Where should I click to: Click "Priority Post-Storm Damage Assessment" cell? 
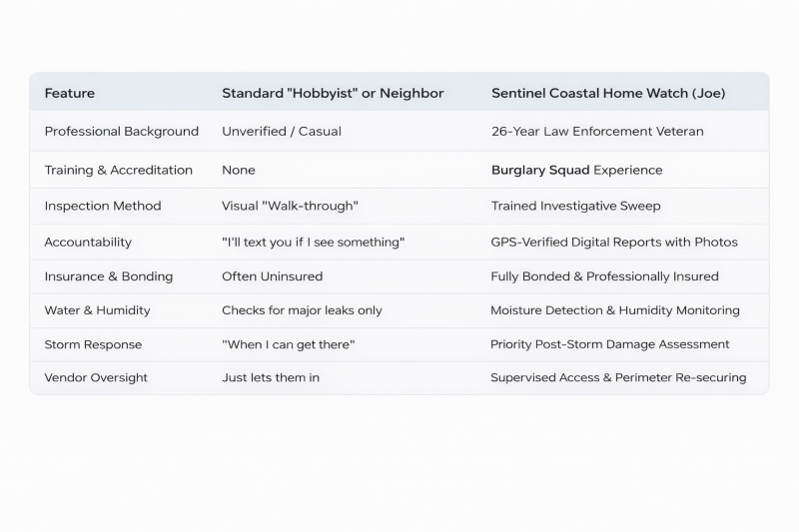(609, 344)
